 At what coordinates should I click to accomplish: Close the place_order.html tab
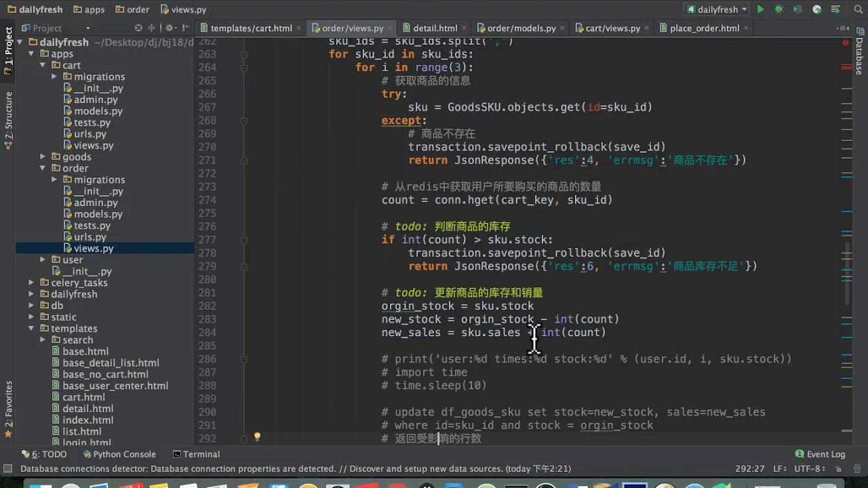point(746,28)
